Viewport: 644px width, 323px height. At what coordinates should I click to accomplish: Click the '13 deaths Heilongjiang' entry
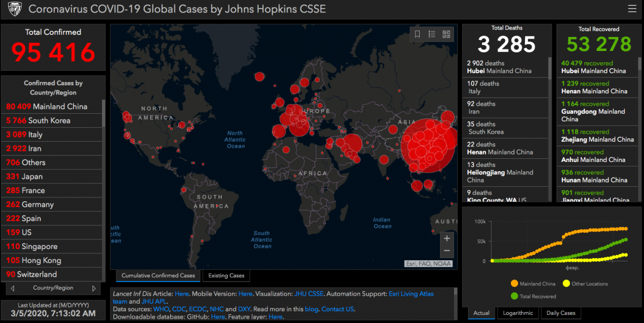(505, 172)
